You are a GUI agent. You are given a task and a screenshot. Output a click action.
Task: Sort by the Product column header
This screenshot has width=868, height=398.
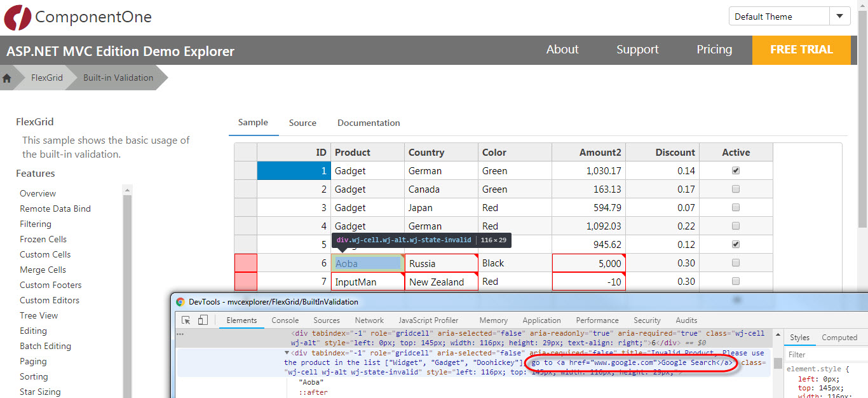pyautogui.click(x=367, y=152)
